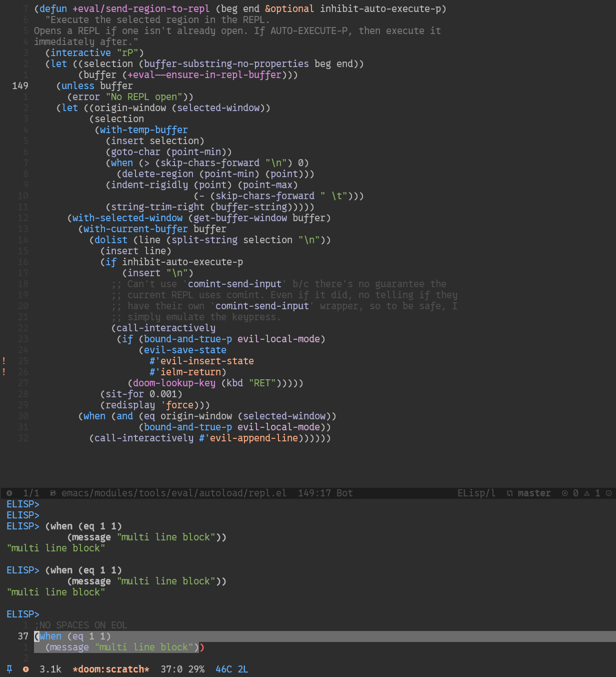Click on #'evil-insert-state symbol
The image size is (616, 677).
coord(201,361)
